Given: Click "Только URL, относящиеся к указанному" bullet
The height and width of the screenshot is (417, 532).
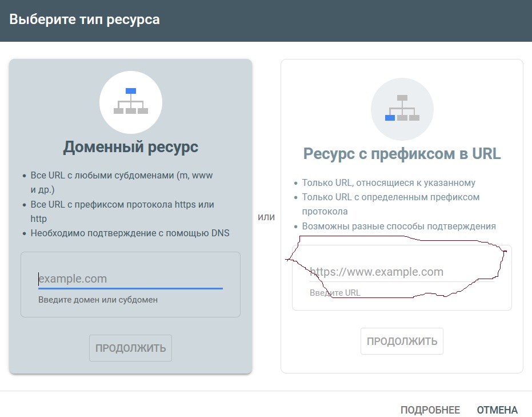Looking at the screenshot, I should click(389, 183).
